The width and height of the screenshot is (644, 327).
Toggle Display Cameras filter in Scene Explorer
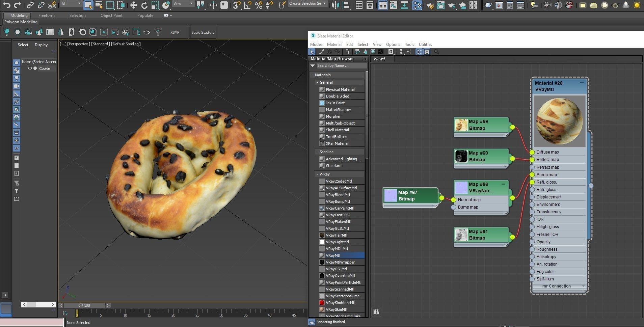(x=17, y=86)
